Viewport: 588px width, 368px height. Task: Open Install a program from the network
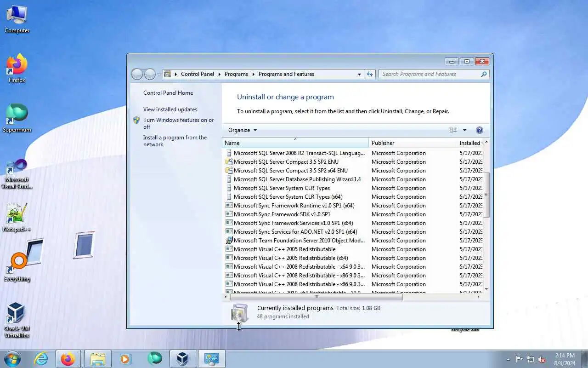(175, 141)
